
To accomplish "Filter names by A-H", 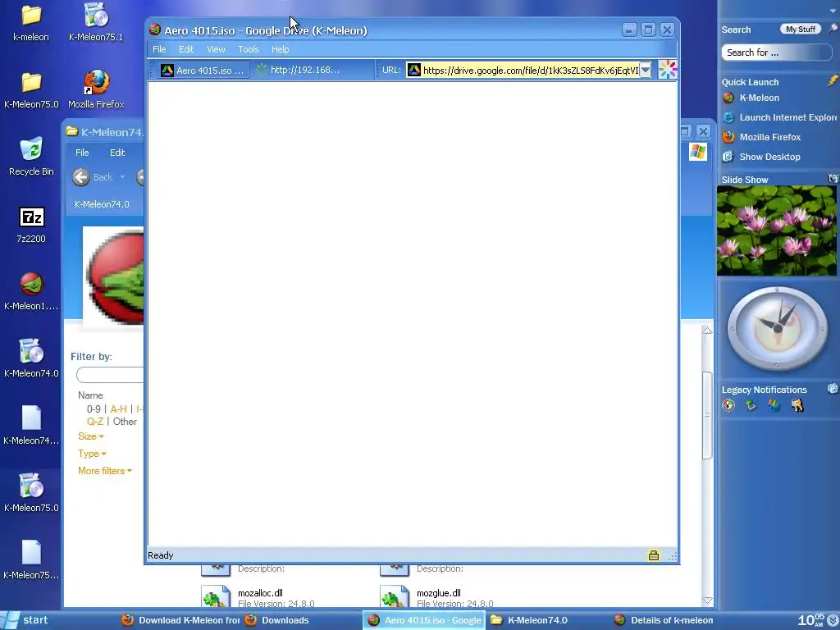I will tap(118, 409).
